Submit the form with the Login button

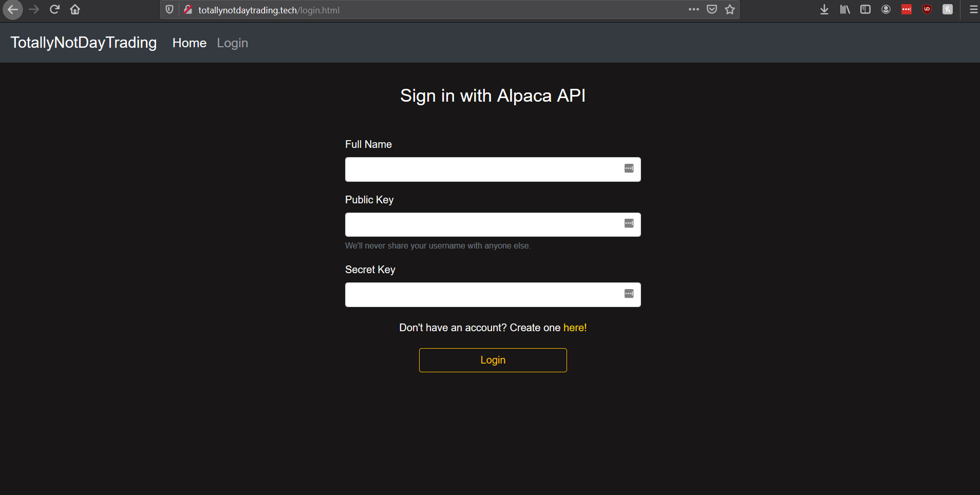493,360
